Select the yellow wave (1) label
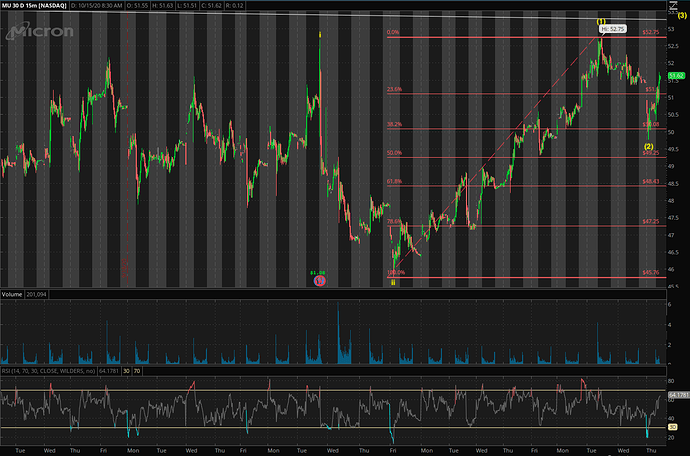The height and width of the screenshot is (456, 690). pyautogui.click(x=601, y=21)
